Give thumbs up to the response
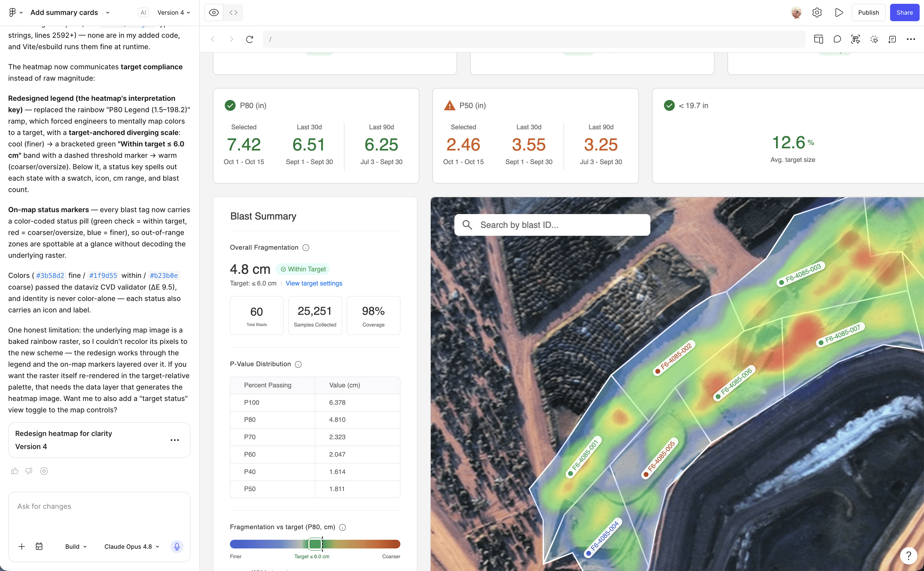Screen dimensions: 924x571 pyautogui.click(x=15, y=471)
